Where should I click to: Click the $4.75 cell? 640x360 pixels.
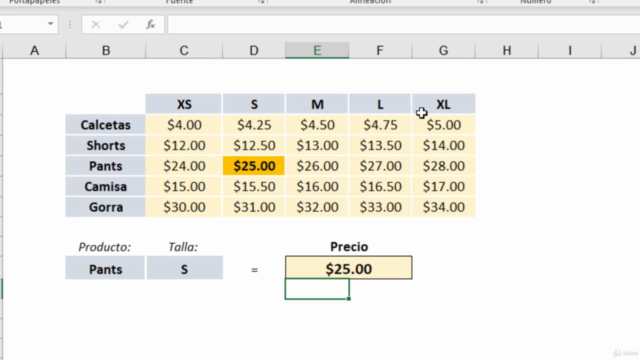[x=380, y=124]
